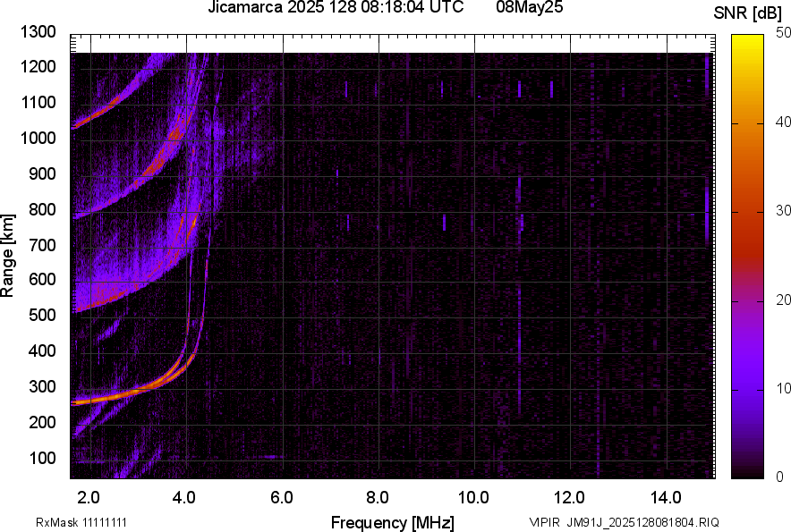Click range tick label 800

(42, 209)
